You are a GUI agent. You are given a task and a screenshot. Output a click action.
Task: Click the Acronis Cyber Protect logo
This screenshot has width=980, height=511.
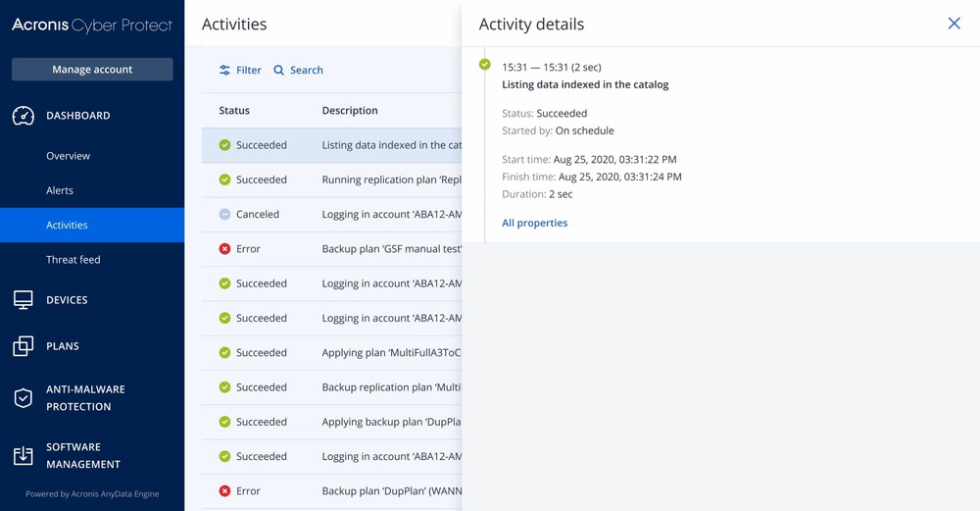[x=92, y=26]
